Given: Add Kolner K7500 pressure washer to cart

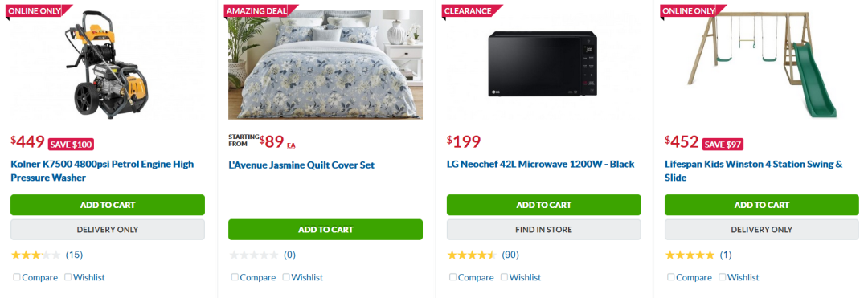Looking at the screenshot, I should 108,205.
